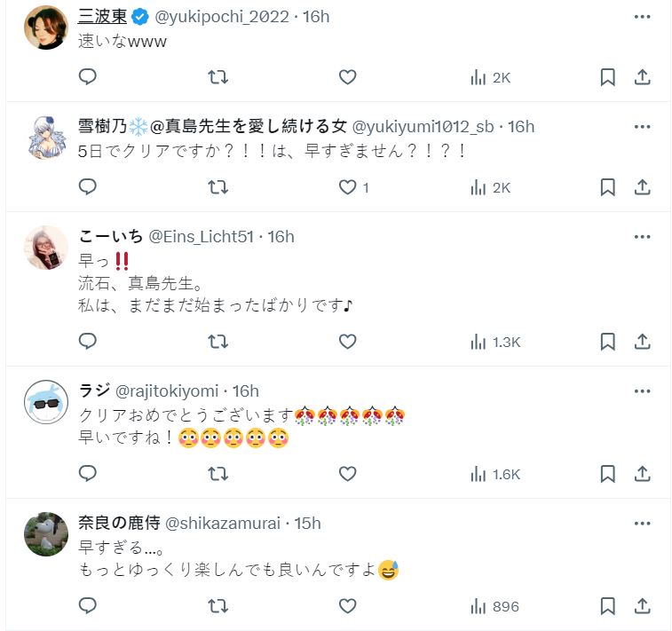This screenshot has height=631, width=672.
Task: Reply to 奈良の鹿侍's tweet
Action: [x=87, y=606]
